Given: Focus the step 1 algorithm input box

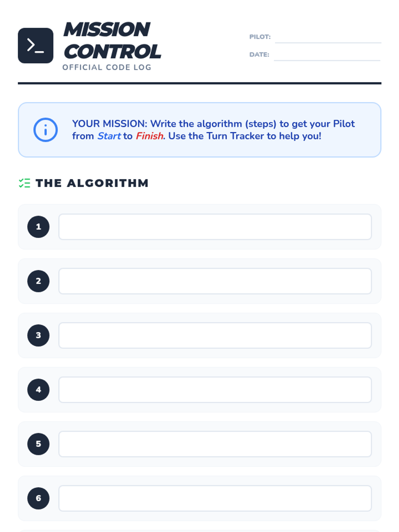Looking at the screenshot, I should [215, 227].
